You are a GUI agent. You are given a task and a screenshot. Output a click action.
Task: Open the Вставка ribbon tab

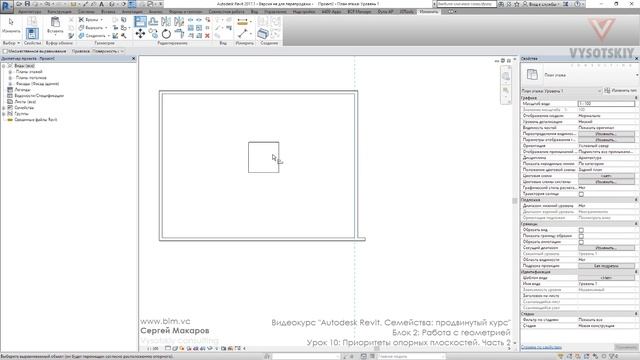point(108,12)
